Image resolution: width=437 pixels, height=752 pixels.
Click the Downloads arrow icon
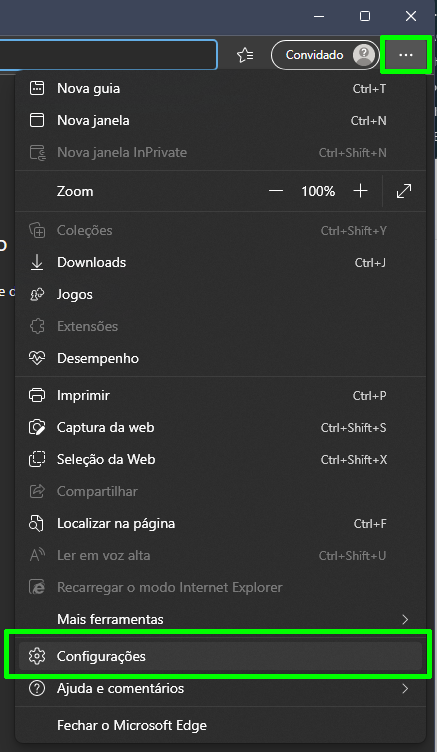click(x=37, y=262)
